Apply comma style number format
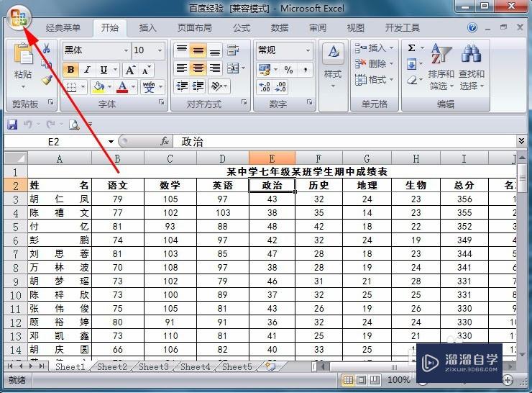The height and width of the screenshot is (393, 532). [306, 70]
